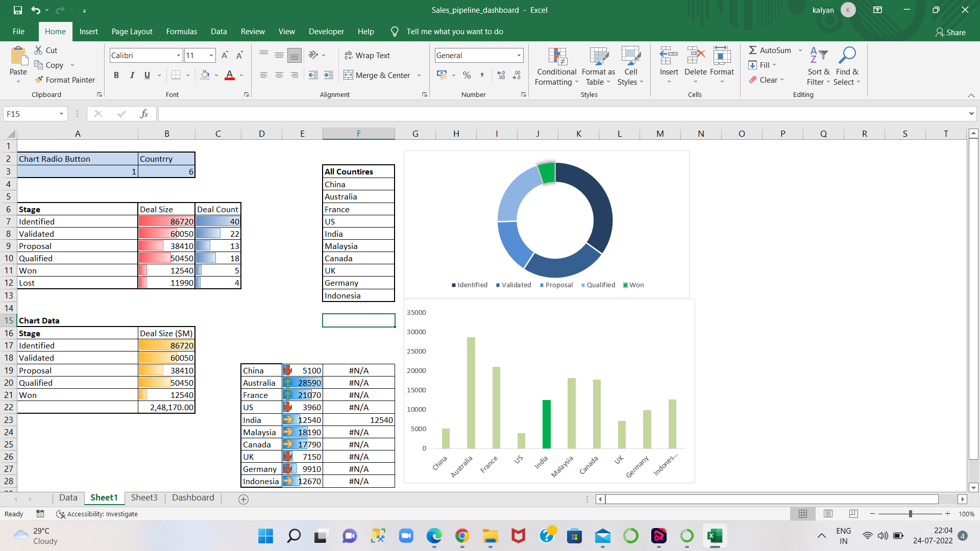The height and width of the screenshot is (551, 980).
Task: Open the Dashboard sheet tab
Action: tap(192, 497)
